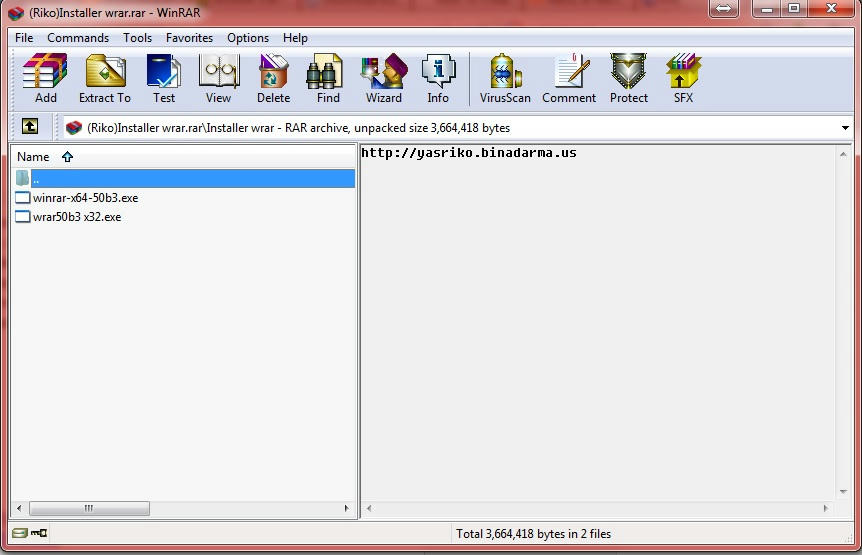
Task: Go up one folder level button
Action: click(x=30, y=127)
